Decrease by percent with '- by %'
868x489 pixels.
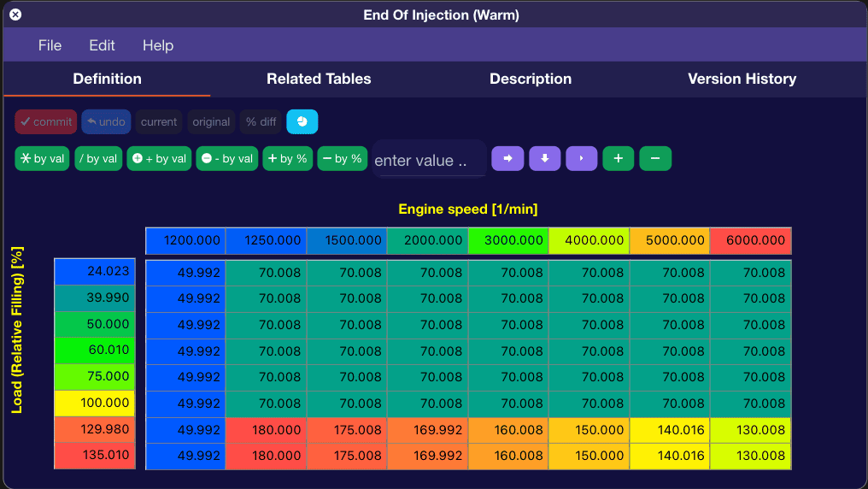tap(342, 158)
